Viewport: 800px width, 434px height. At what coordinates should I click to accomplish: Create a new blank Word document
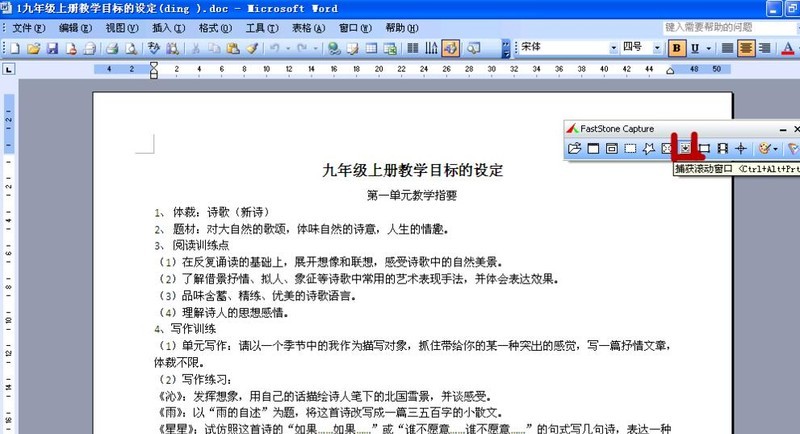(15, 48)
